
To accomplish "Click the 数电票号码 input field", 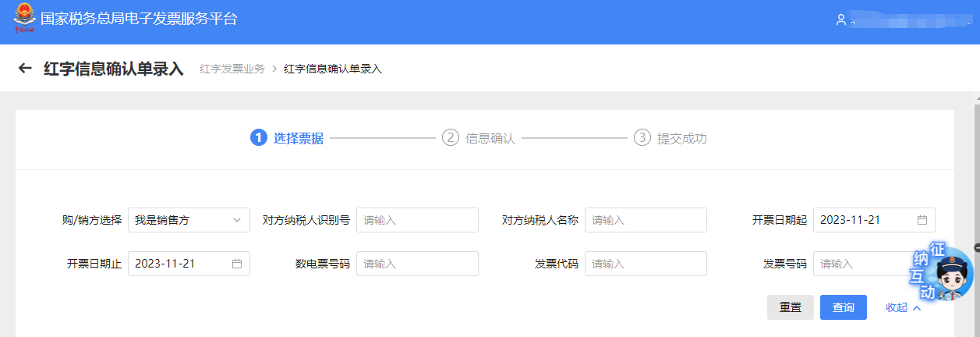I will click(417, 264).
